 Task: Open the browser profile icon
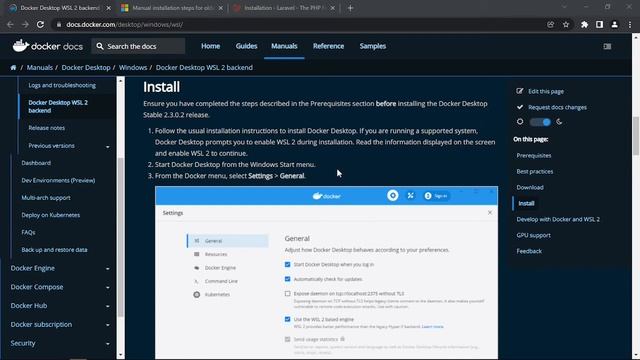[x=614, y=24]
